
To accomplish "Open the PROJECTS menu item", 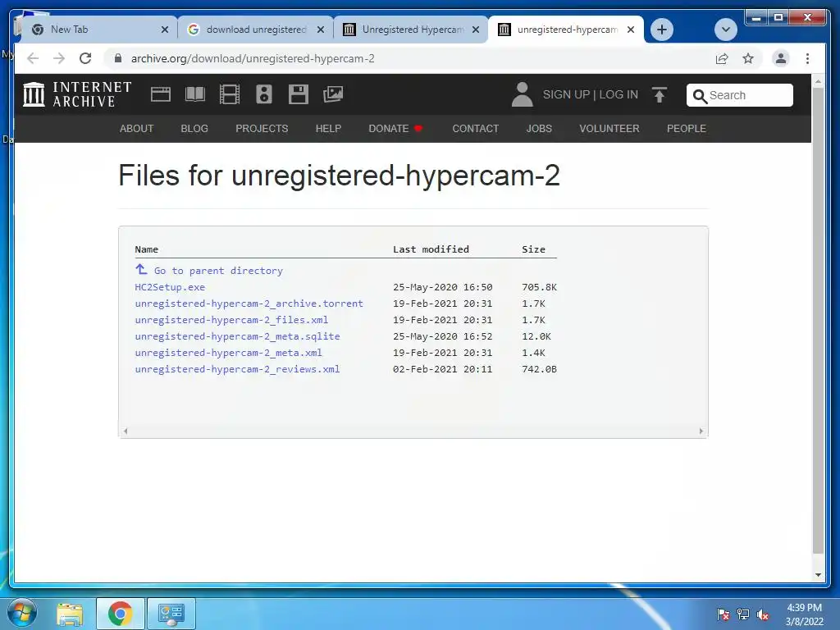I will (x=262, y=129).
